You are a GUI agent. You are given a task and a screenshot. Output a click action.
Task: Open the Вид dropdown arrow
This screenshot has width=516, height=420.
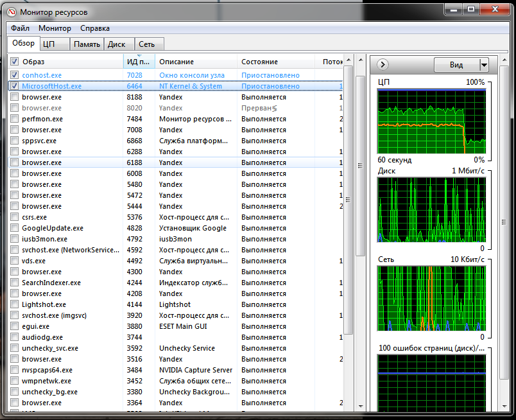484,65
